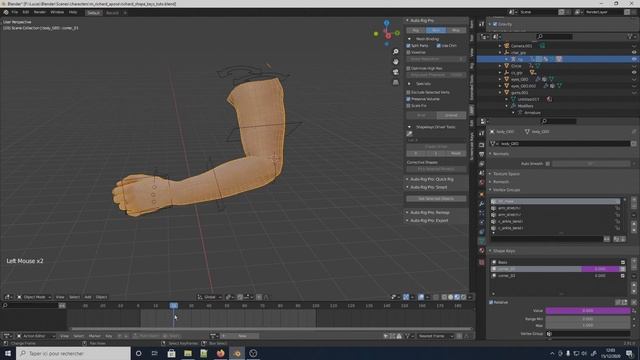Screen dimensions: 640x360
Task: Click the purple shape key Value slider
Action: 588,311
